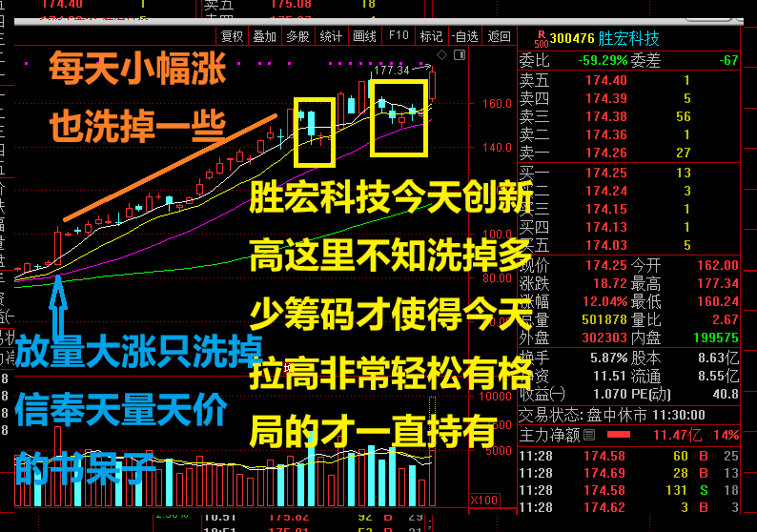Click the diamond marker icon above the chart
The height and width of the screenshot is (532, 757).
click(441, 55)
